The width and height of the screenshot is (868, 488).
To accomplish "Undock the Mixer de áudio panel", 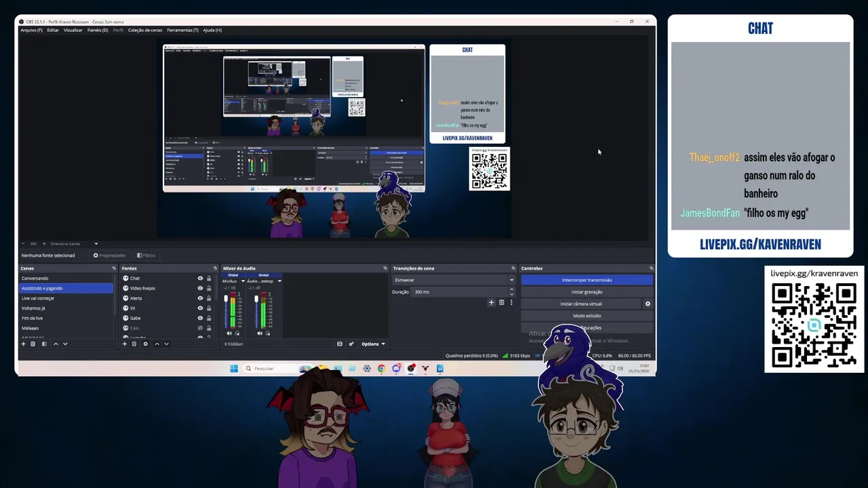I will point(384,268).
